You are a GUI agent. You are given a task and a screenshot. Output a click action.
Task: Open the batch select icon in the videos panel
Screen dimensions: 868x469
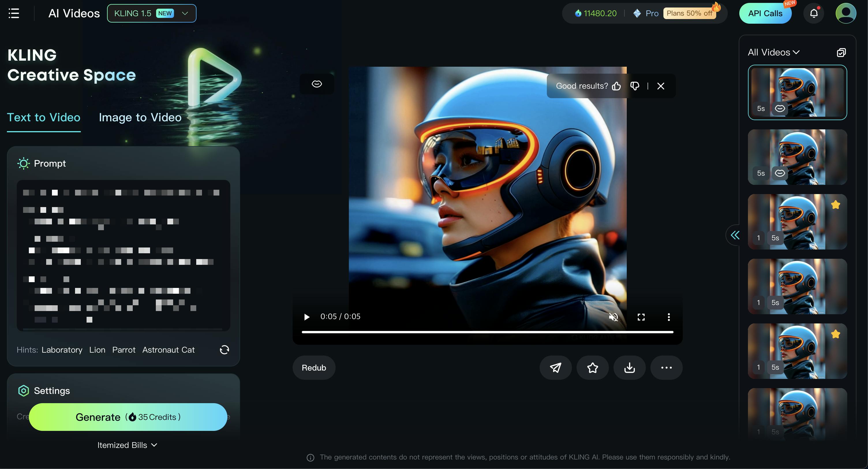click(x=841, y=53)
